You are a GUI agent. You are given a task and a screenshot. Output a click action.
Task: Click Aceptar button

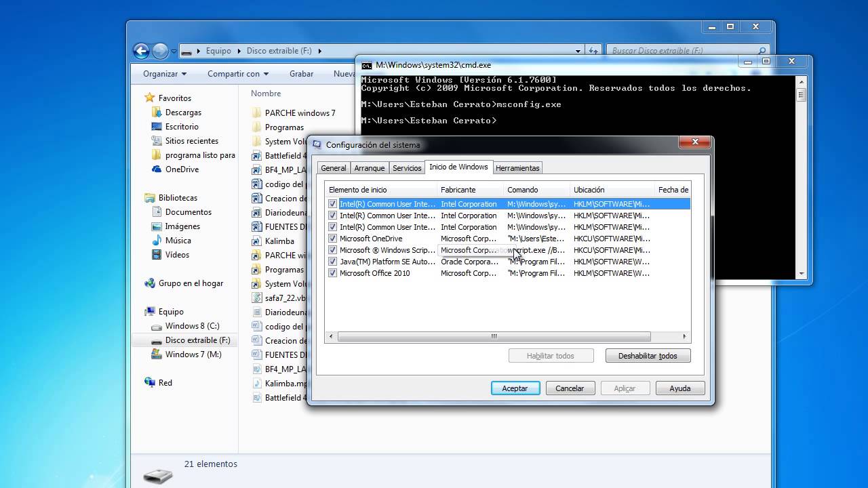point(515,388)
